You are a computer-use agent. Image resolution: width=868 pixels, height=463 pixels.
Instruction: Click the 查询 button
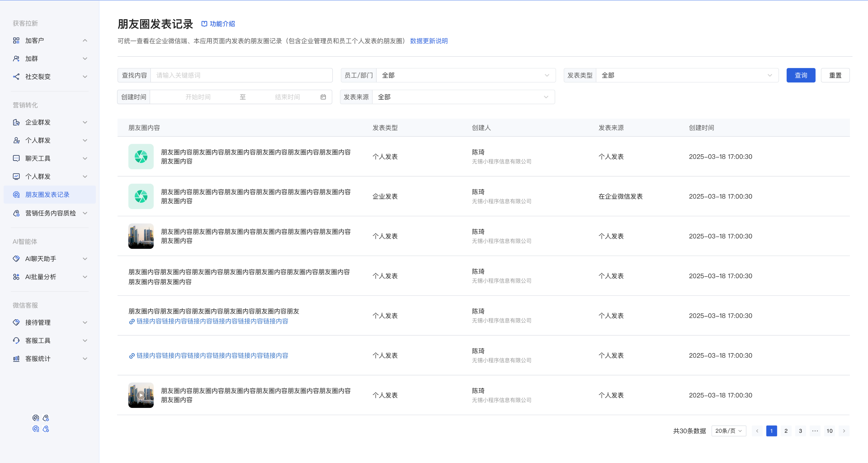click(801, 75)
